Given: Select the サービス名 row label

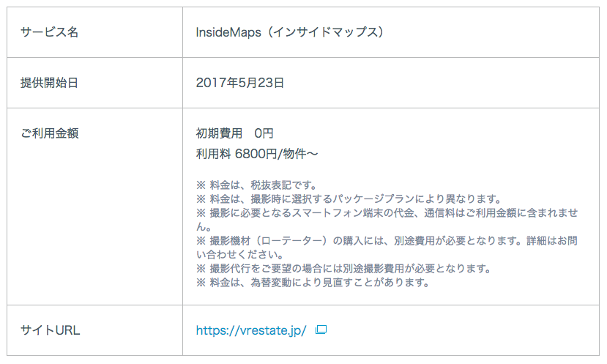Looking at the screenshot, I should click(49, 32).
